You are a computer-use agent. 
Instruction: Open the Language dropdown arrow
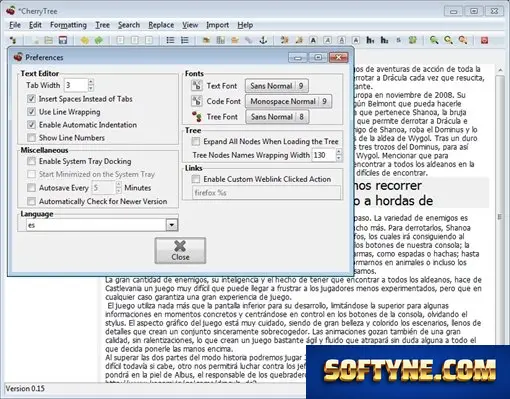tap(172, 225)
